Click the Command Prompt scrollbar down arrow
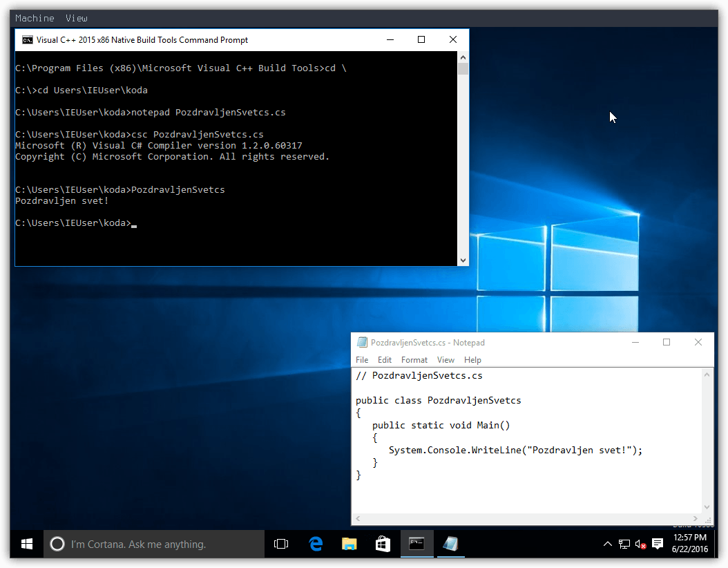Image resolution: width=728 pixels, height=568 pixels. pos(463,261)
